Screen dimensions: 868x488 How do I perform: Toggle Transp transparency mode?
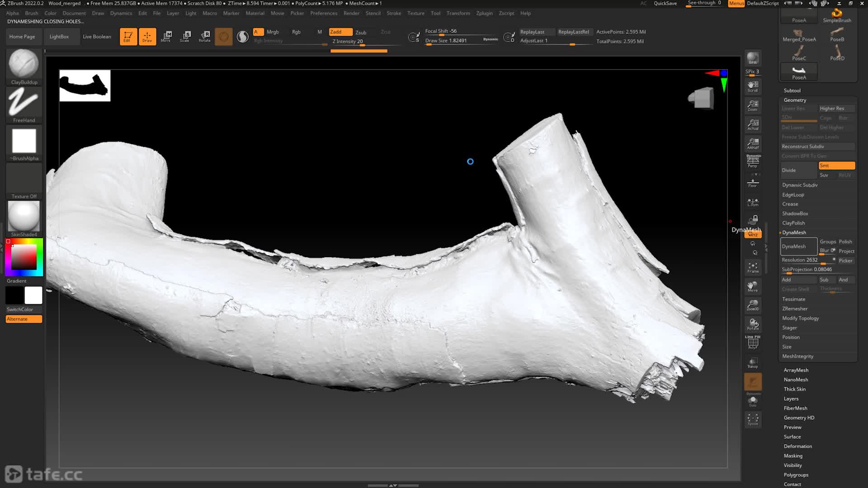coord(753,363)
